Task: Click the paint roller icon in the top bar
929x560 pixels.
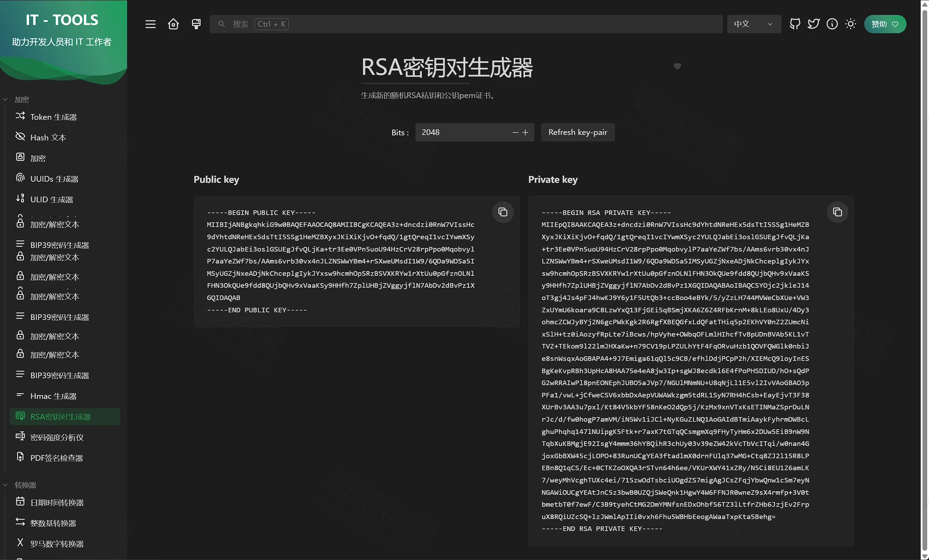Action: pyautogui.click(x=196, y=24)
